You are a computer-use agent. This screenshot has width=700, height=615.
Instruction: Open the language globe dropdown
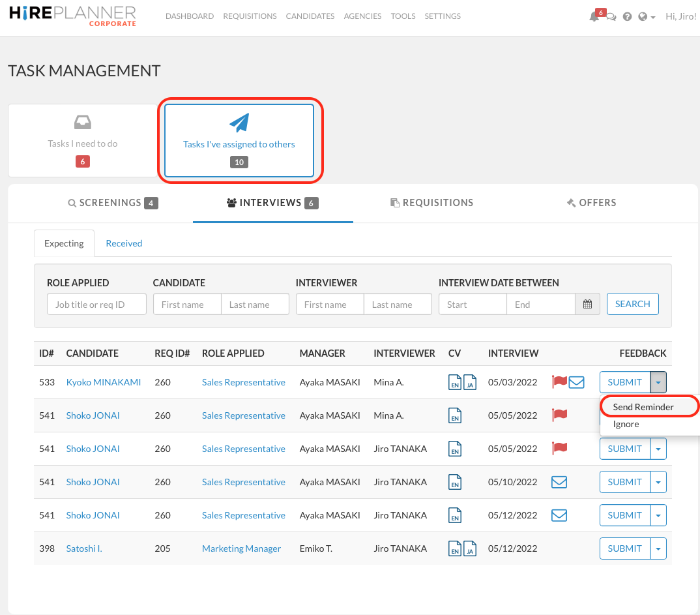[x=645, y=16]
